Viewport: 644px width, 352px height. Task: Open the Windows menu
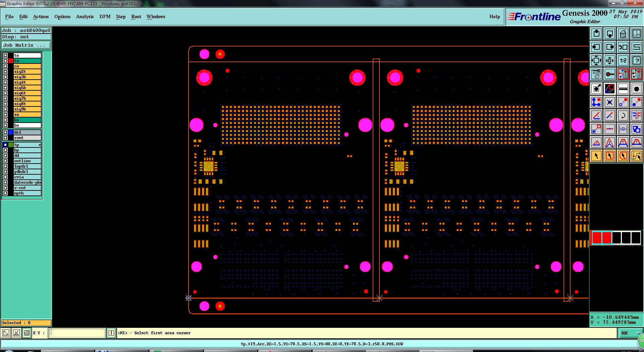pos(156,16)
